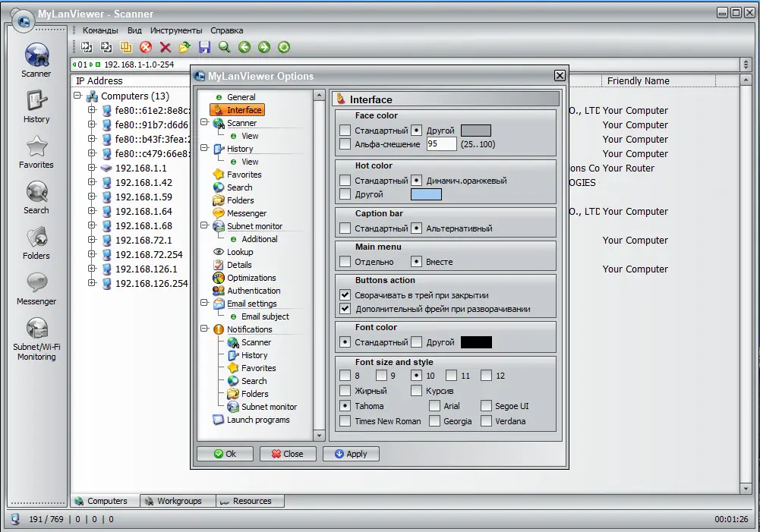Click the Close button in Options
Image resolution: width=760 pixels, height=532 pixels.
coord(288,454)
